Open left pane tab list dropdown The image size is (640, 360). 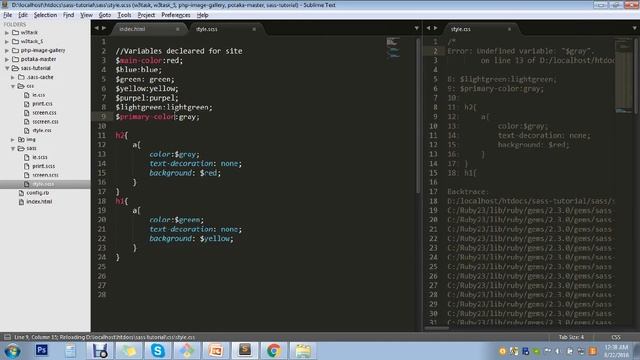[x=416, y=28]
